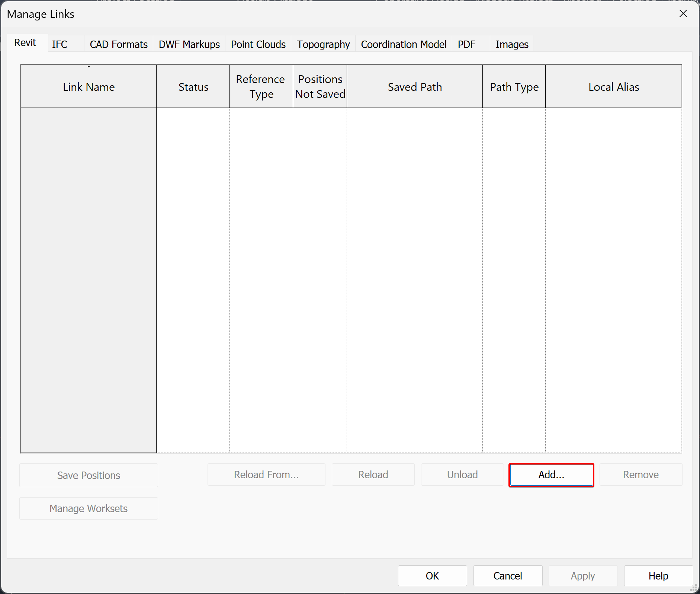Switch to the Coordination Model tab
Screen dimensions: 700x594
[404, 44]
